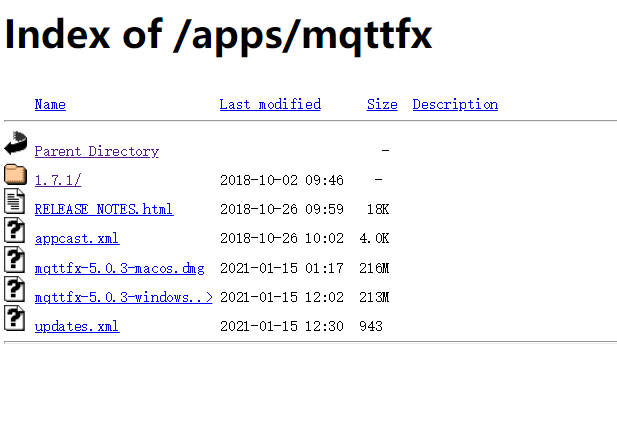Sort the listing by Name
This screenshot has width=617, height=439.
[x=50, y=105]
